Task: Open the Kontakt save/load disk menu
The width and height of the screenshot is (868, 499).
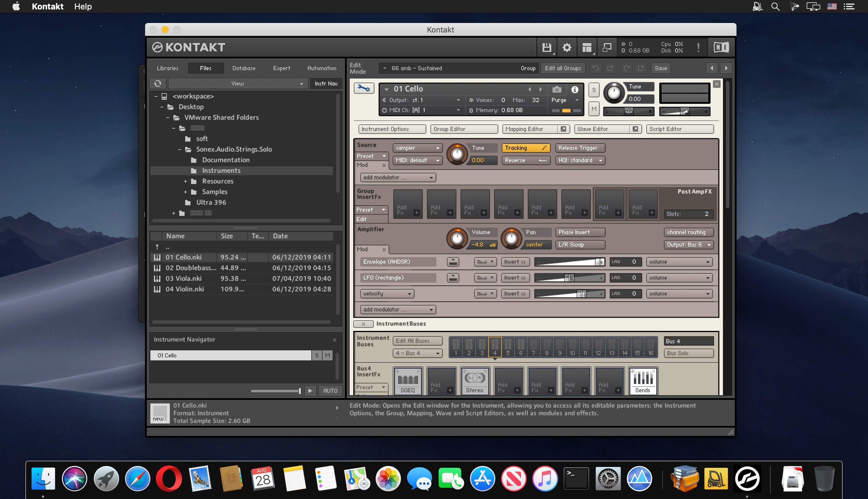Action: coord(547,47)
